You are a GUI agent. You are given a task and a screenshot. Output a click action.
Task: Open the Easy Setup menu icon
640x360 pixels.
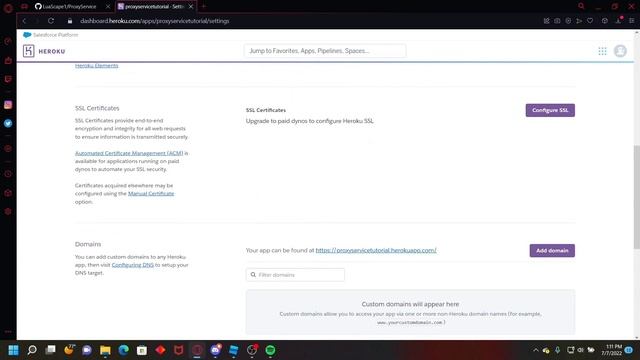pos(631,21)
